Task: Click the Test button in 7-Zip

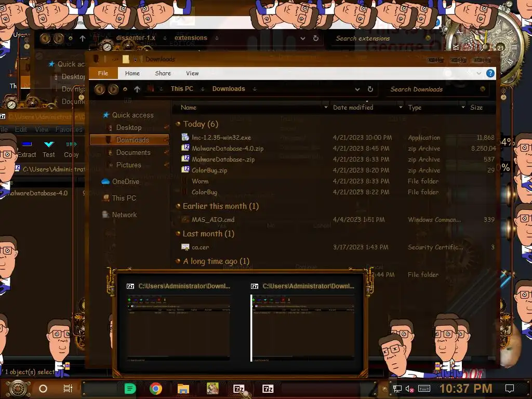Action: click(x=48, y=149)
